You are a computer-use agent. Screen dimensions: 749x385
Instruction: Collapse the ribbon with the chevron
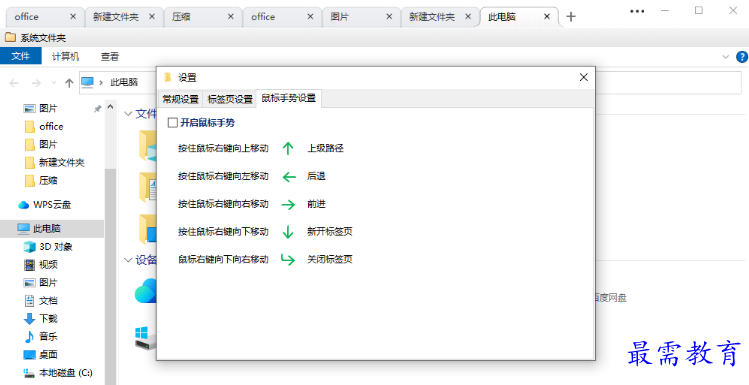click(x=726, y=57)
